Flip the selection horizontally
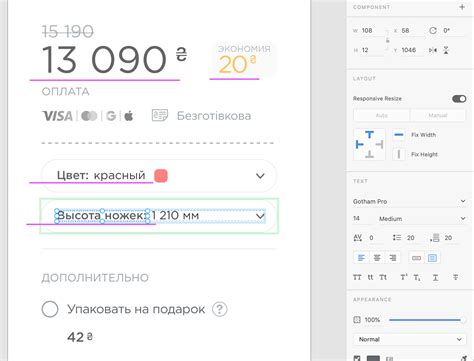The image size is (474, 361). tap(433, 50)
